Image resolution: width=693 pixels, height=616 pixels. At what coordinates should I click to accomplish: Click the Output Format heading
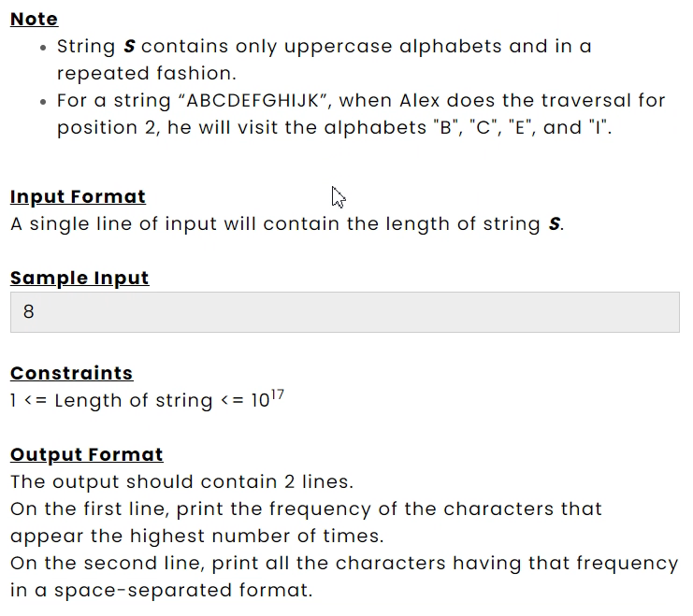pyautogui.click(x=87, y=454)
